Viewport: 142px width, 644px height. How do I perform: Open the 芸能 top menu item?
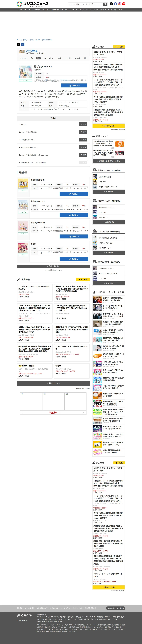coord(25,10)
